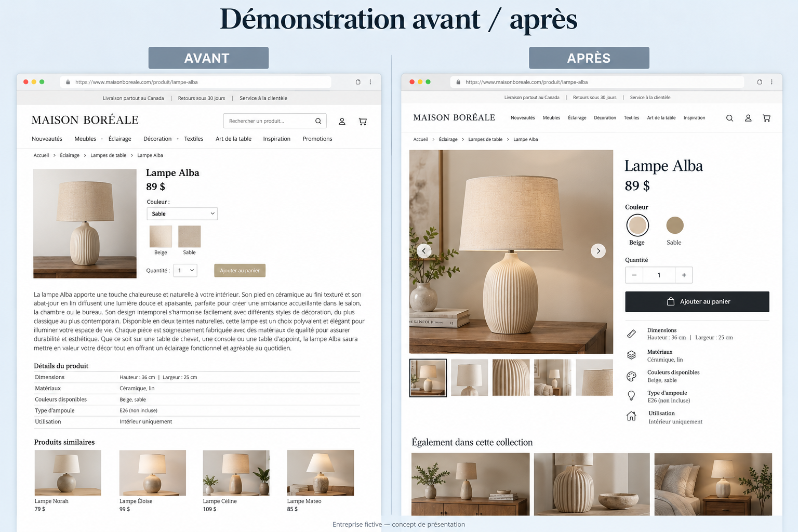Open the Couleur dropdown showing Sable
The image size is (798, 532).
tap(182, 214)
